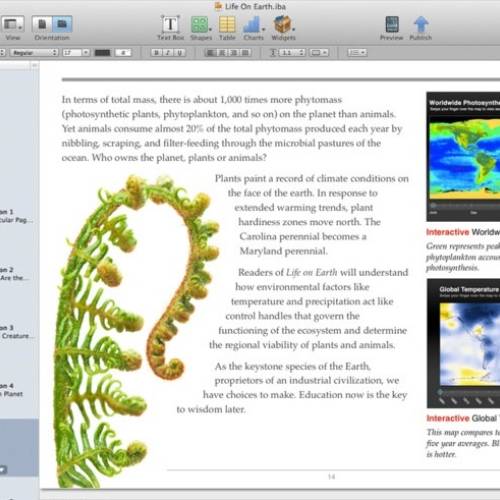The height and width of the screenshot is (500, 500).
Task: Toggle italic formatting
Action: (168, 53)
